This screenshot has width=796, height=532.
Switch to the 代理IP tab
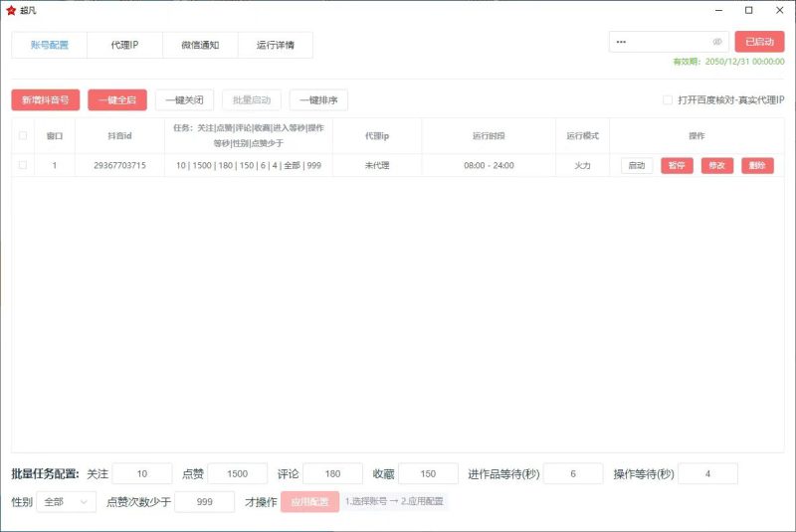(125, 45)
